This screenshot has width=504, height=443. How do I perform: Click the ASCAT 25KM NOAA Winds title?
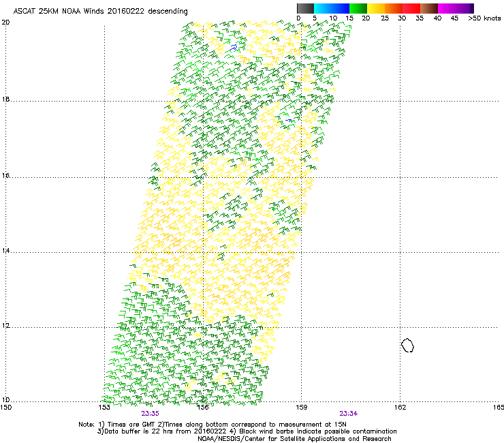[100, 11]
